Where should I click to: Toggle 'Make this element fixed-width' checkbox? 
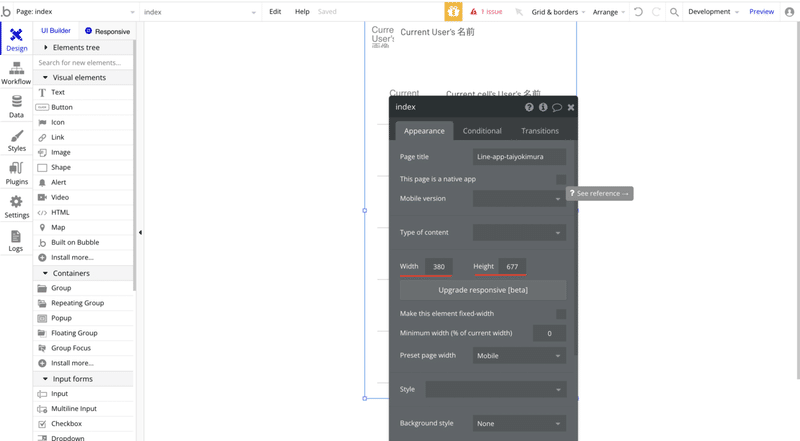pos(561,314)
